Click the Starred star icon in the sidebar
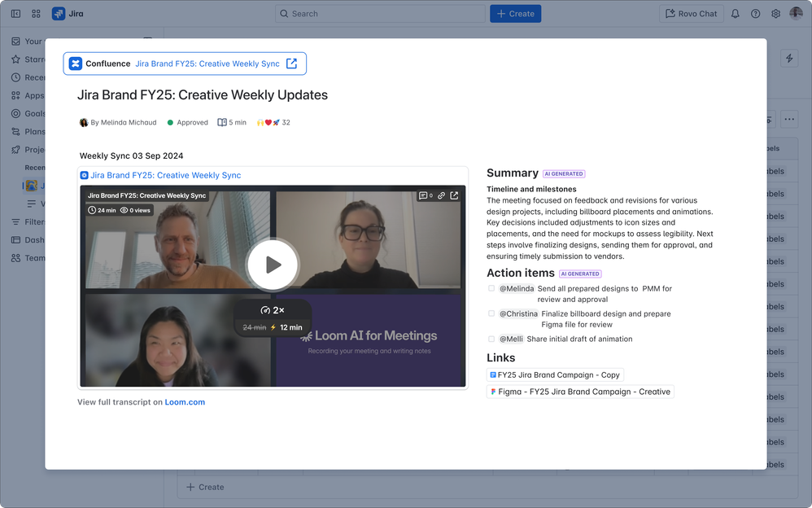The width and height of the screenshot is (812, 508). 16,59
